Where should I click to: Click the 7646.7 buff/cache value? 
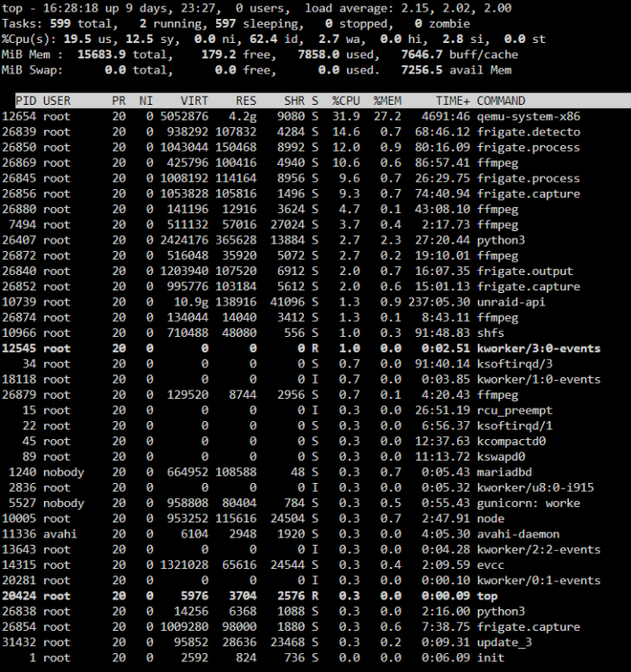click(x=422, y=55)
